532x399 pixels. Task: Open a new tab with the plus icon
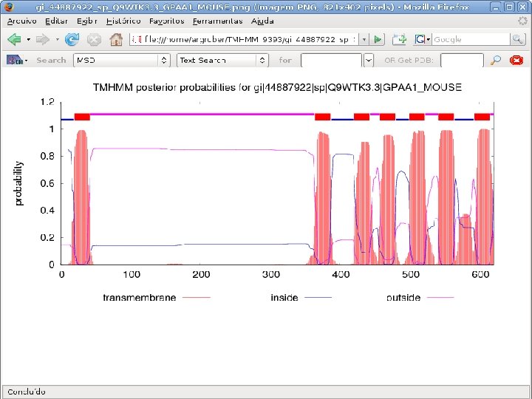[x=399, y=39]
